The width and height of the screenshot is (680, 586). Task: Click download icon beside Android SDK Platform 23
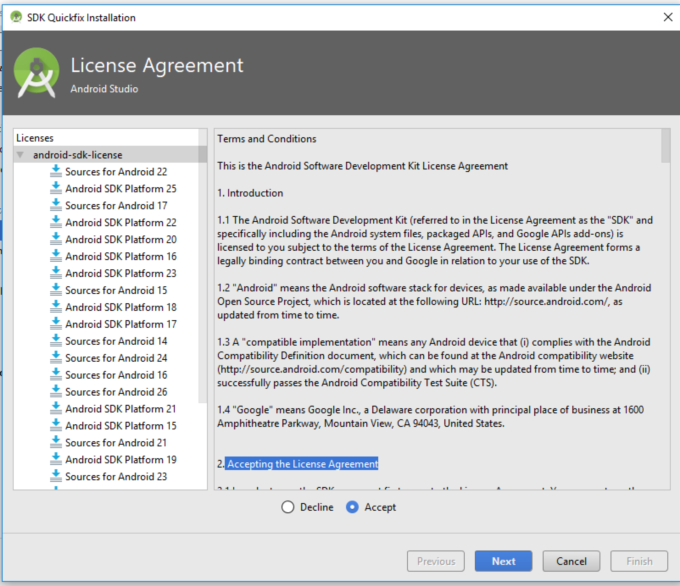56,272
